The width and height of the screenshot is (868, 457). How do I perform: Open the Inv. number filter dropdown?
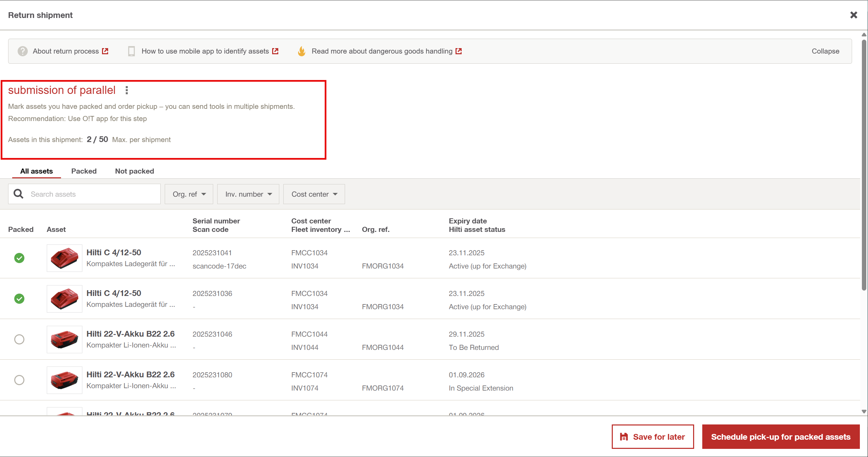point(248,194)
